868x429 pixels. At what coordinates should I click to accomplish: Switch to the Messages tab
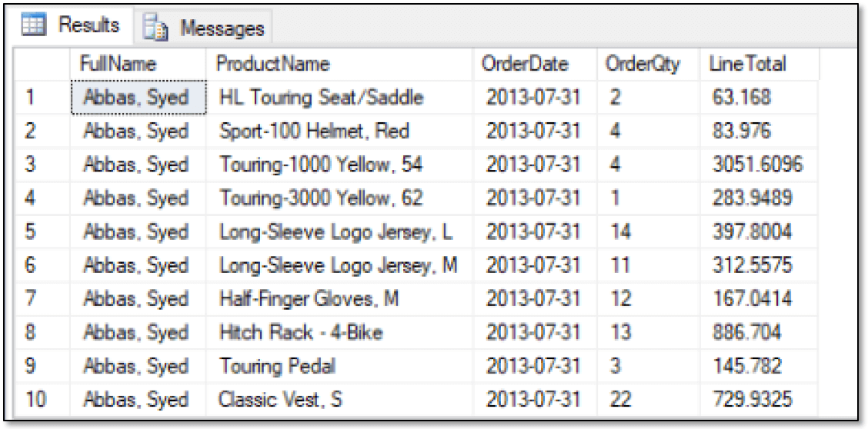point(222,28)
